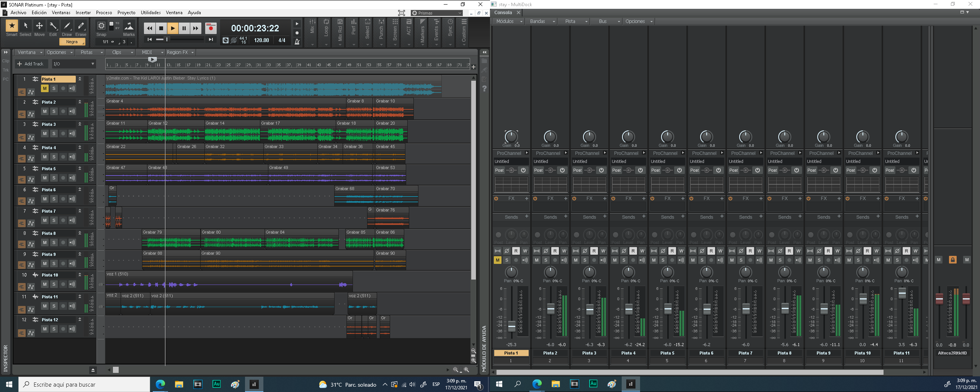Viewport: 980px width, 392px height.
Task: Mute Pista 2 in track view
Action: [45, 111]
